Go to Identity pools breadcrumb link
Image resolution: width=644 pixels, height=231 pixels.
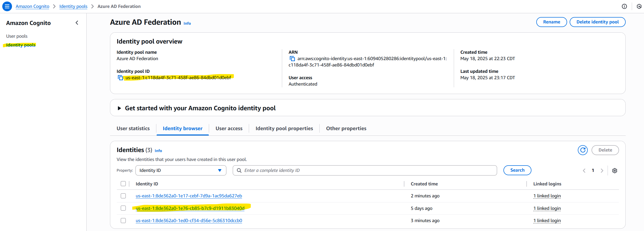(x=73, y=6)
